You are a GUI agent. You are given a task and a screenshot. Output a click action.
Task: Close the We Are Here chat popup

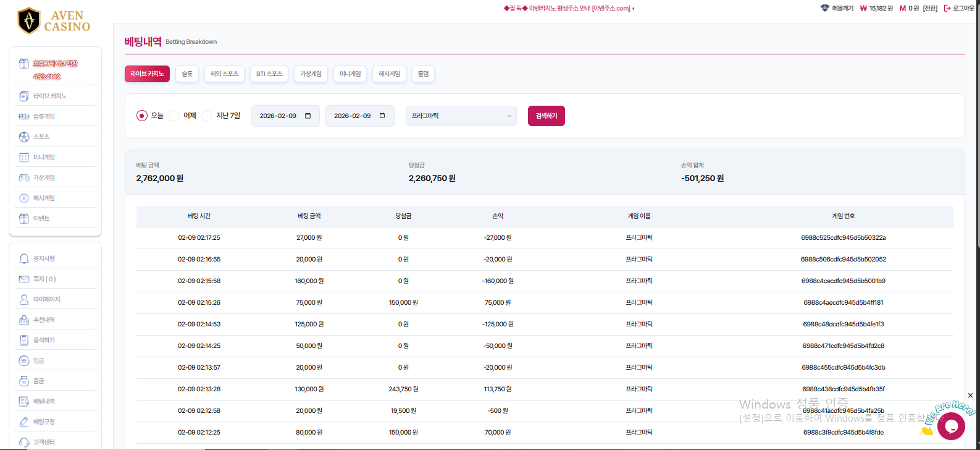point(970,396)
